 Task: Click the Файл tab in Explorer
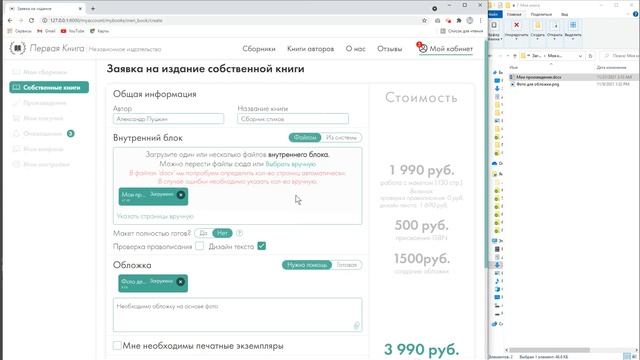point(494,14)
